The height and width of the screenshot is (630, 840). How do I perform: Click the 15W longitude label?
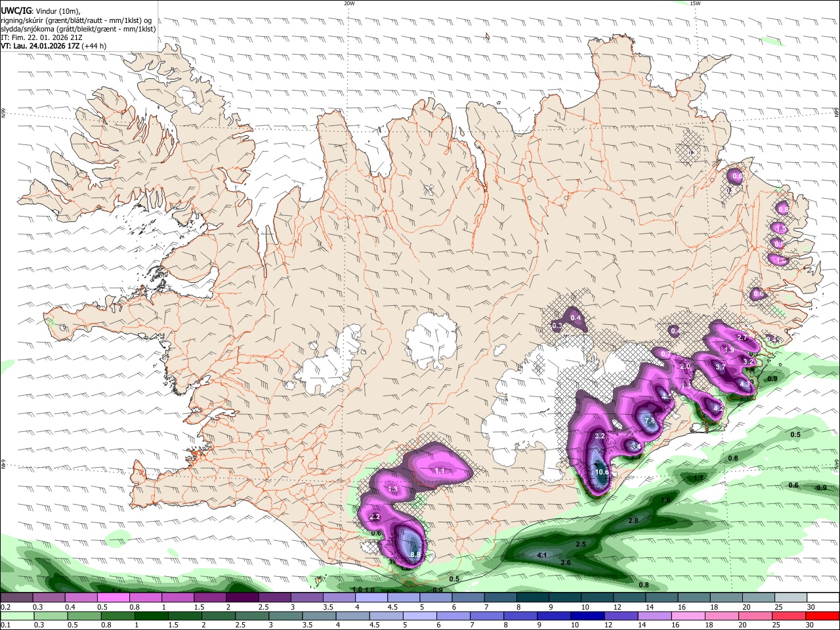[695, 3]
